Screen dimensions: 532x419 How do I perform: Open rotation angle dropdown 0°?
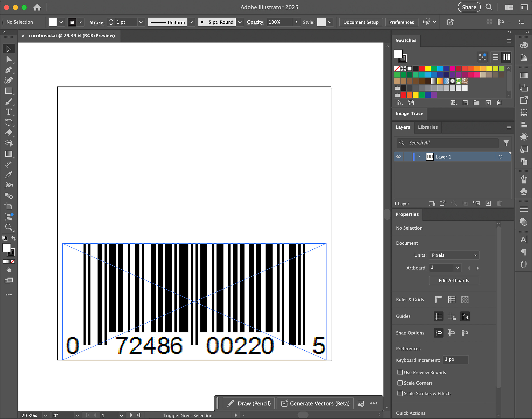click(78, 415)
